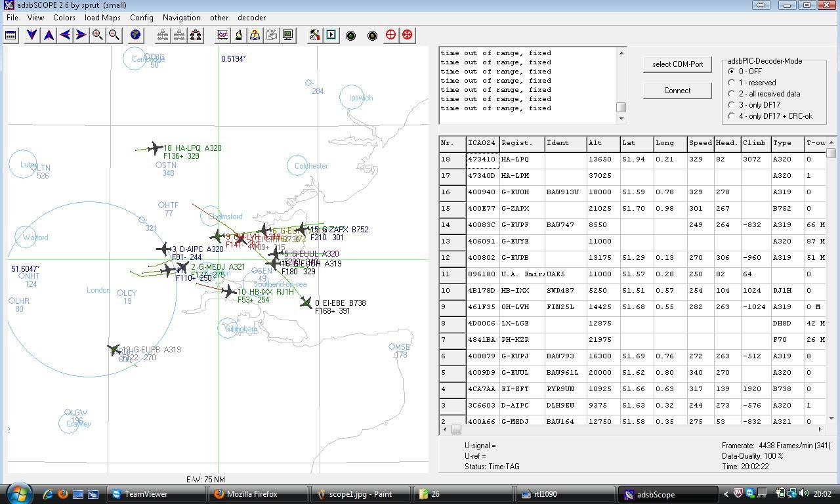Image resolution: width=840 pixels, height=504 pixels.
Task: Click the monitor screen toolbar icon
Action: 287,35
